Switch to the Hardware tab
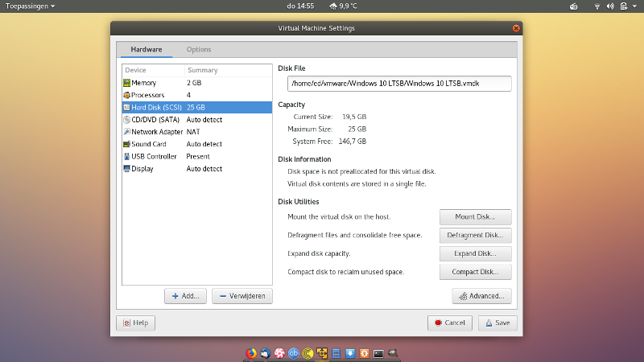 point(147,49)
